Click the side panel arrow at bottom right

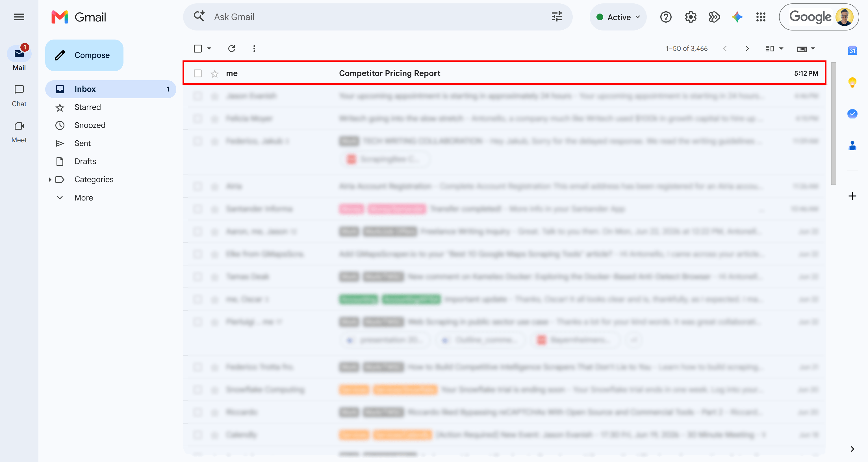[x=852, y=449]
